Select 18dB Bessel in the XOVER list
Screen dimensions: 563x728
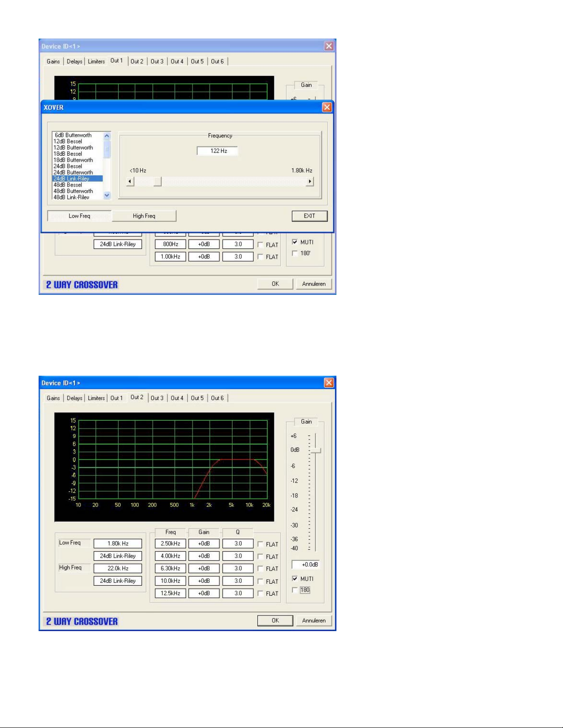point(78,154)
